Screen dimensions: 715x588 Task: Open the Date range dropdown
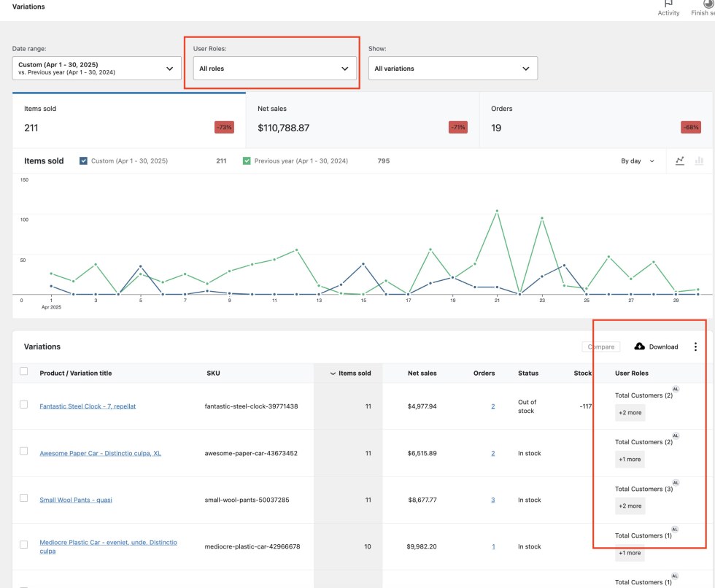98,67
